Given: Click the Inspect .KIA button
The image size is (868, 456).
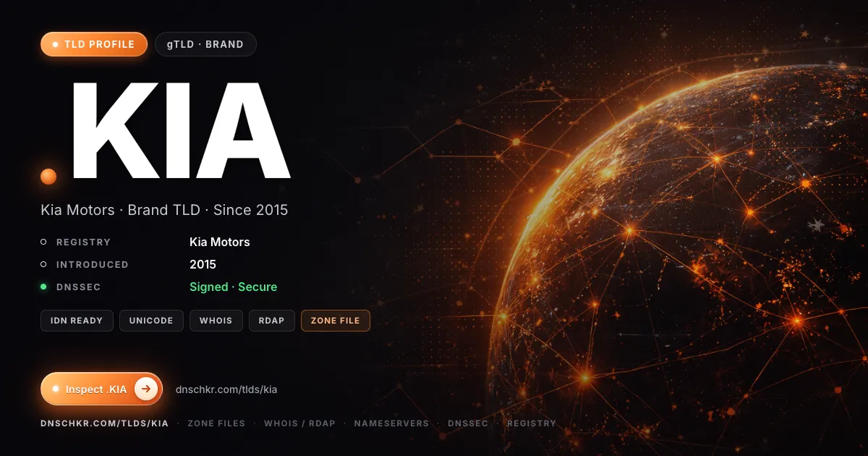Looking at the screenshot, I should pos(101,389).
